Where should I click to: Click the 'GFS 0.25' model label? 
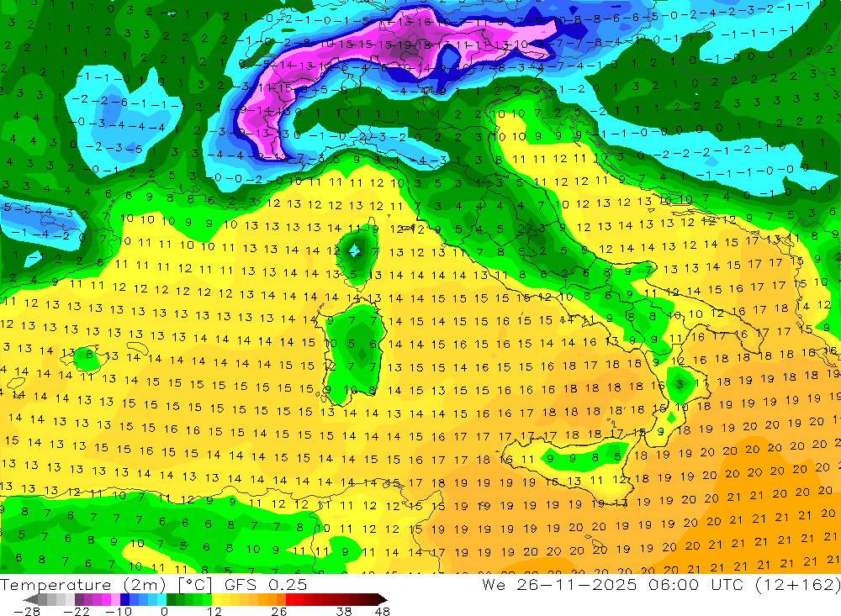(x=266, y=585)
